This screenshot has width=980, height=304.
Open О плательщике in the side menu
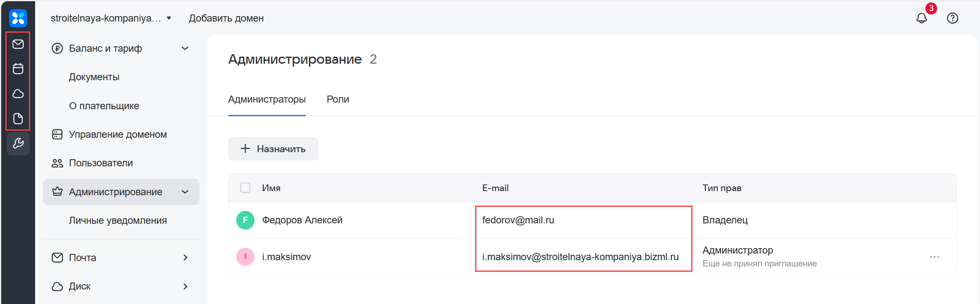104,106
